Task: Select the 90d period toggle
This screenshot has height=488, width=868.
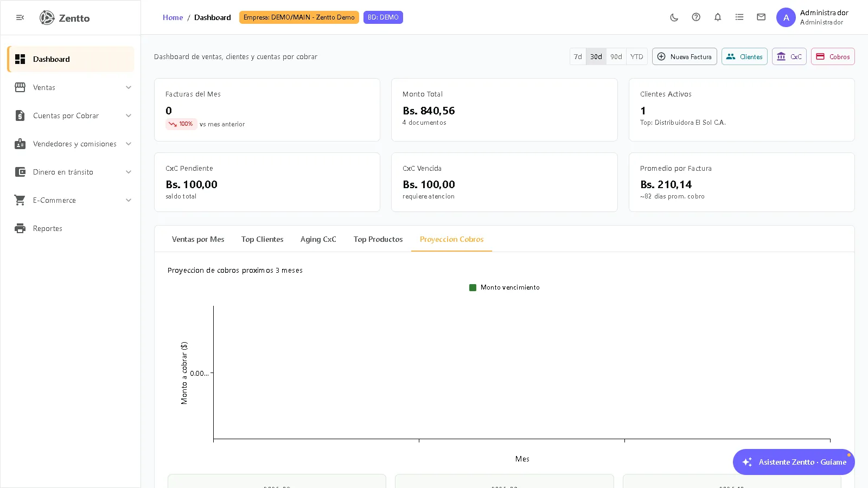Action: point(616,56)
